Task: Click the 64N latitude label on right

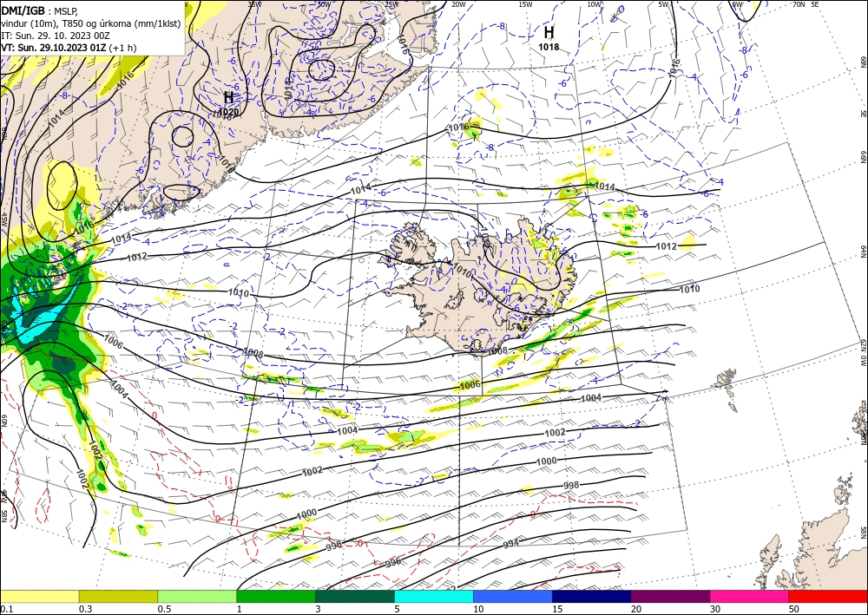Action: coord(863,252)
